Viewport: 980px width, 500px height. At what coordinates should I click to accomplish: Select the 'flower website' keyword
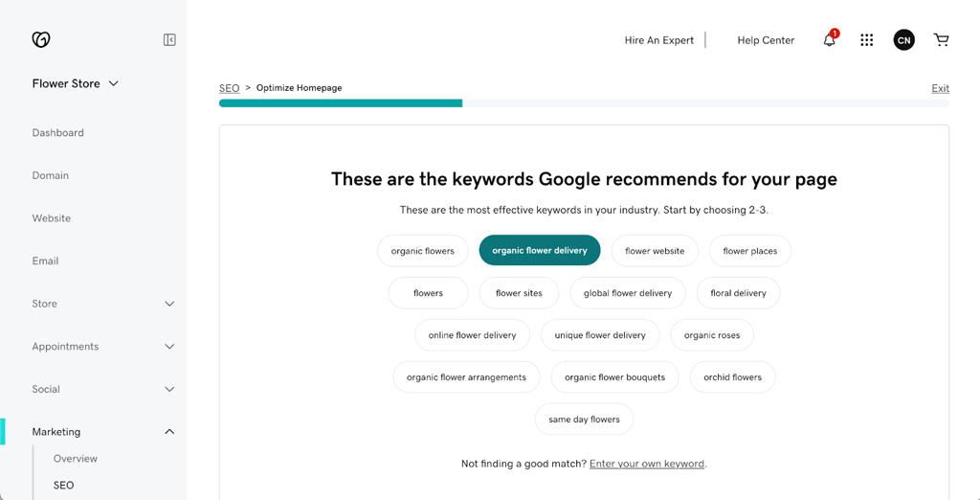point(655,251)
